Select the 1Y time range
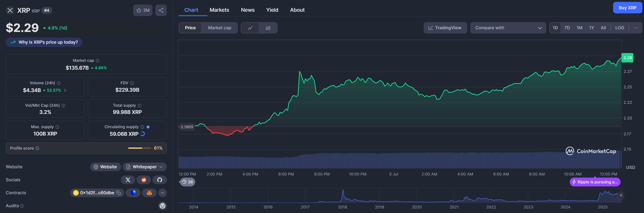644x213 pixels. [591, 28]
